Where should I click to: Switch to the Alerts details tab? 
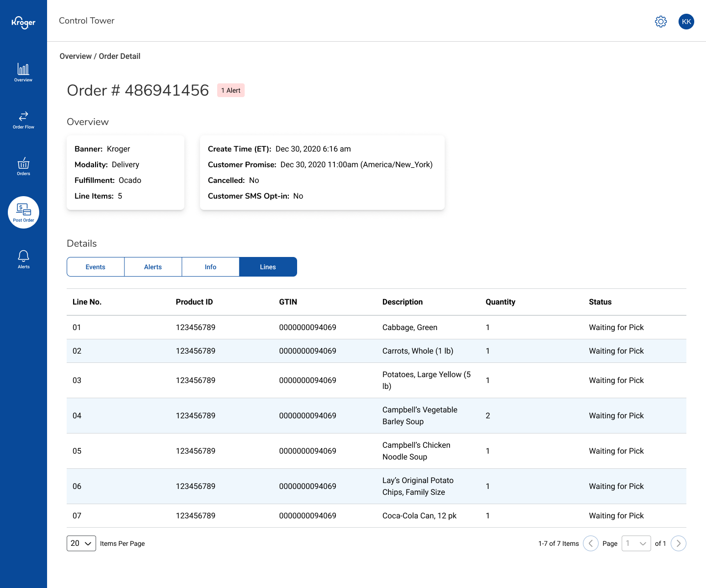(x=153, y=267)
